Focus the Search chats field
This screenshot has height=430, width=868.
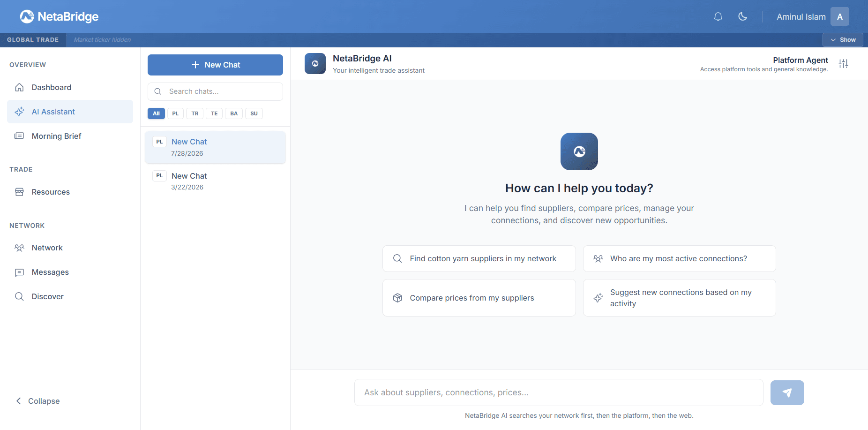(215, 91)
